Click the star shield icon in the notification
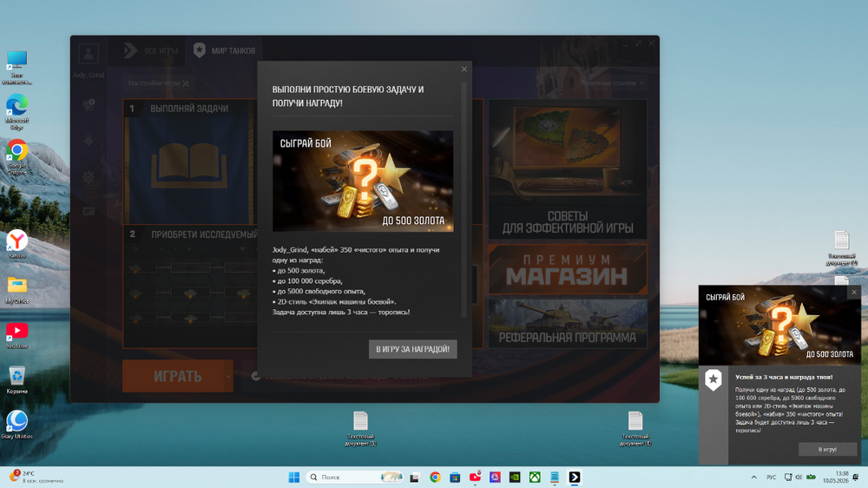 pyautogui.click(x=713, y=380)
